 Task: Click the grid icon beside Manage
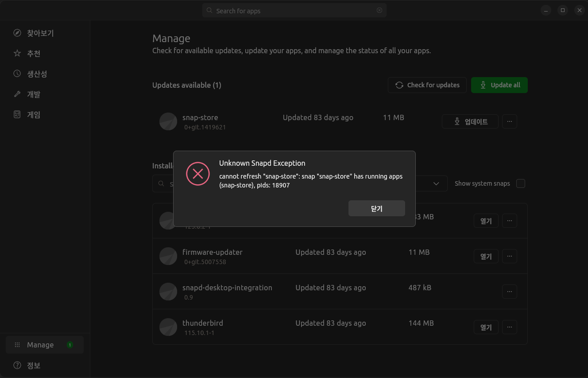(17, 345)
